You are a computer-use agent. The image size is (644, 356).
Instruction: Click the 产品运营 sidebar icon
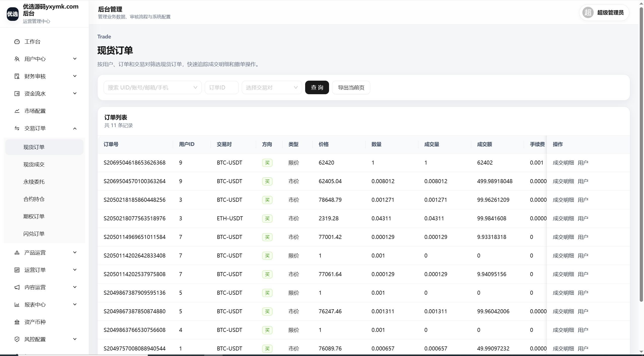17,253
